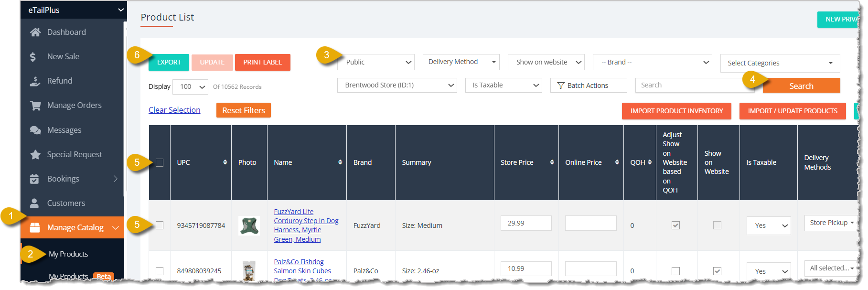Edit the 29.99 store price field
This screenshot has width=868, height=290.
[526, 223]
